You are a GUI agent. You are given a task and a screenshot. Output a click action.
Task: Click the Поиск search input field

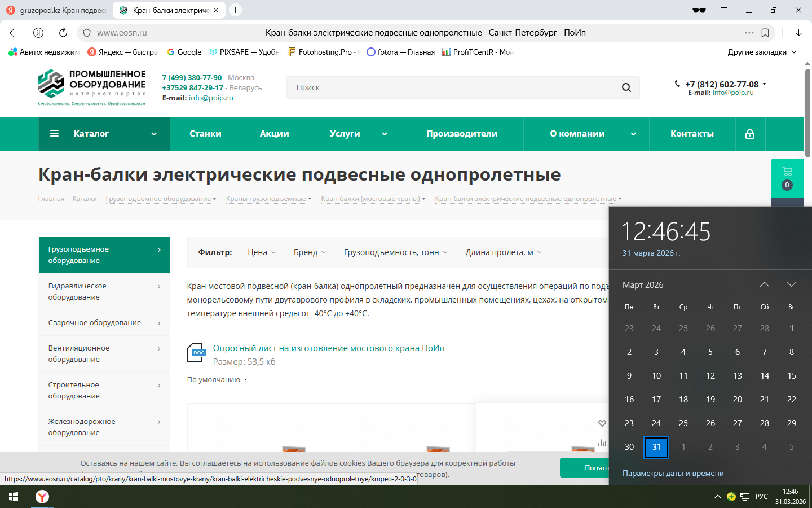click(x=451, y=87)
